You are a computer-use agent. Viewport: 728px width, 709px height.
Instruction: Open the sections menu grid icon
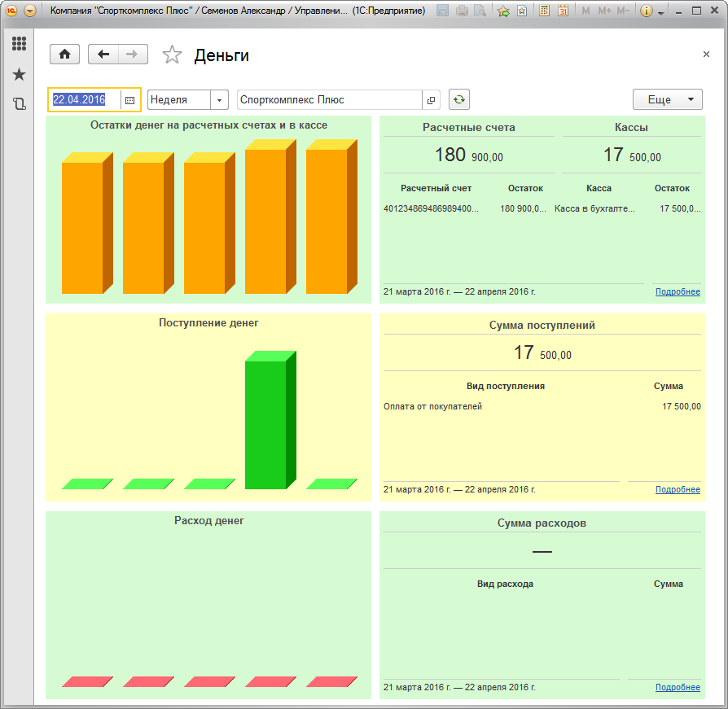pyautogui.click(x=19, y=44)
